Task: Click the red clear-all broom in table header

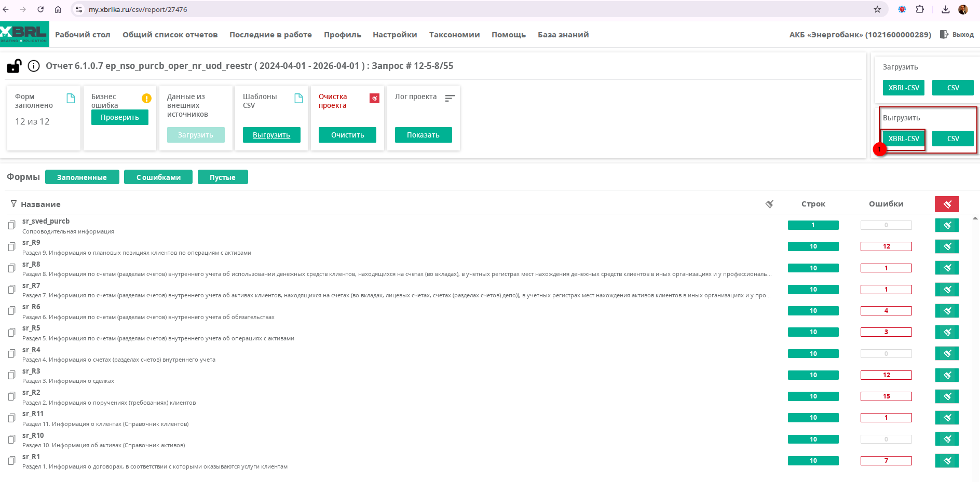Action: pos(947,204)
